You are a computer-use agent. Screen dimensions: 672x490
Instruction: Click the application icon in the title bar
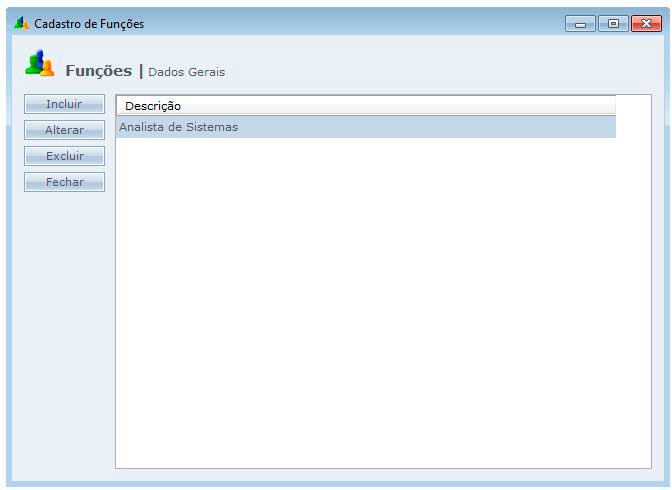(21, 23)
